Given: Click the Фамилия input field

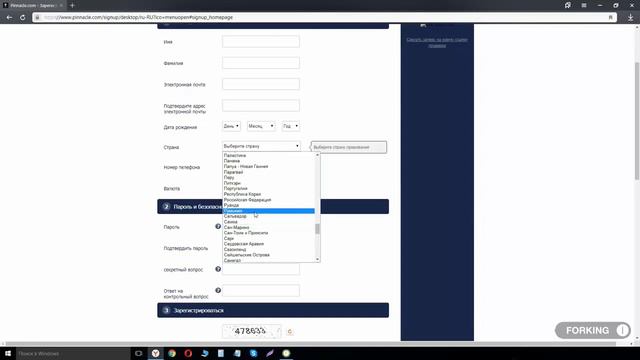Looking at the screenshot, I should tap(261, 63).
